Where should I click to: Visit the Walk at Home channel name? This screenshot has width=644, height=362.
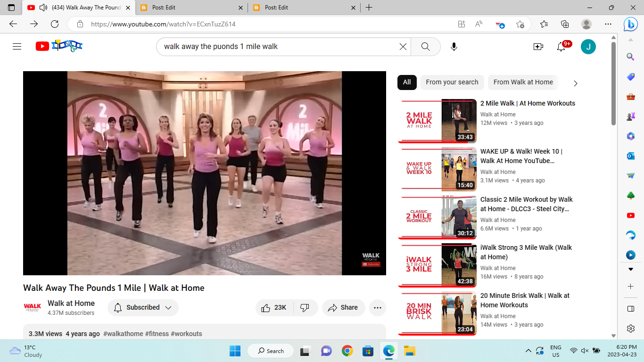tap(71, 303)
